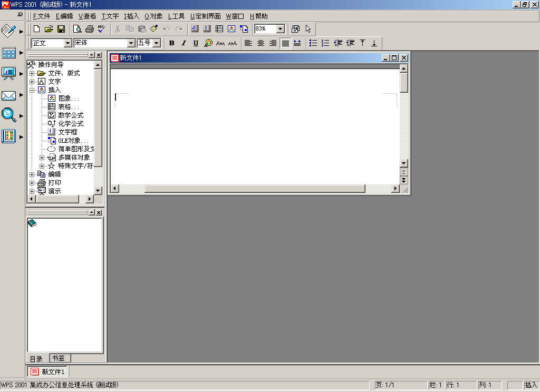Screen dimensions: 540x392
Task: Open the V查看 menu
Action: (x=87, y=16)
